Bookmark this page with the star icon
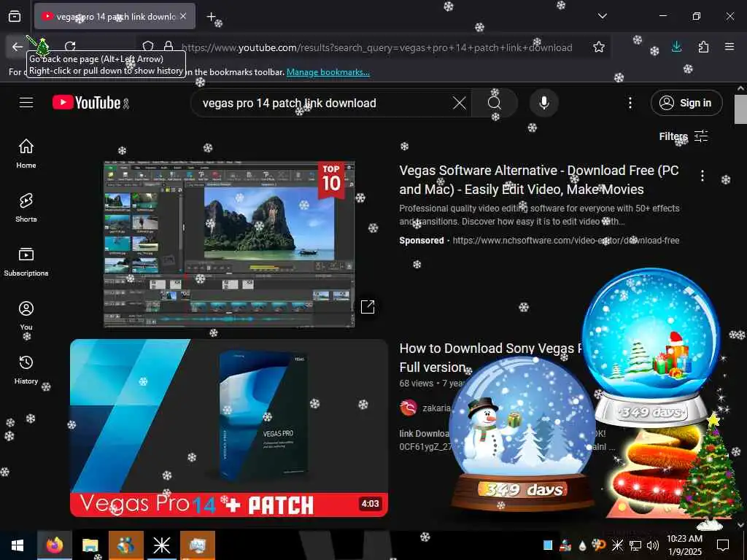The width and height of the screenshot is (747, 560). pos(599,47)
